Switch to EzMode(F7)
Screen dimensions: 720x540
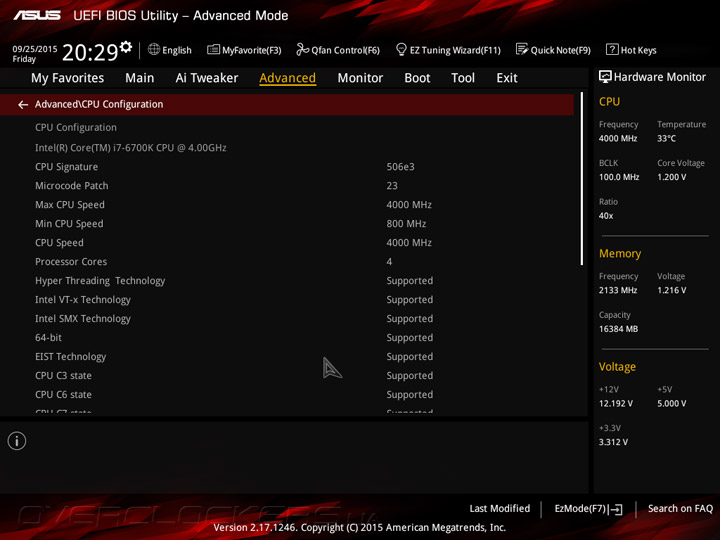pyautogui.click(x=588, y=509)
